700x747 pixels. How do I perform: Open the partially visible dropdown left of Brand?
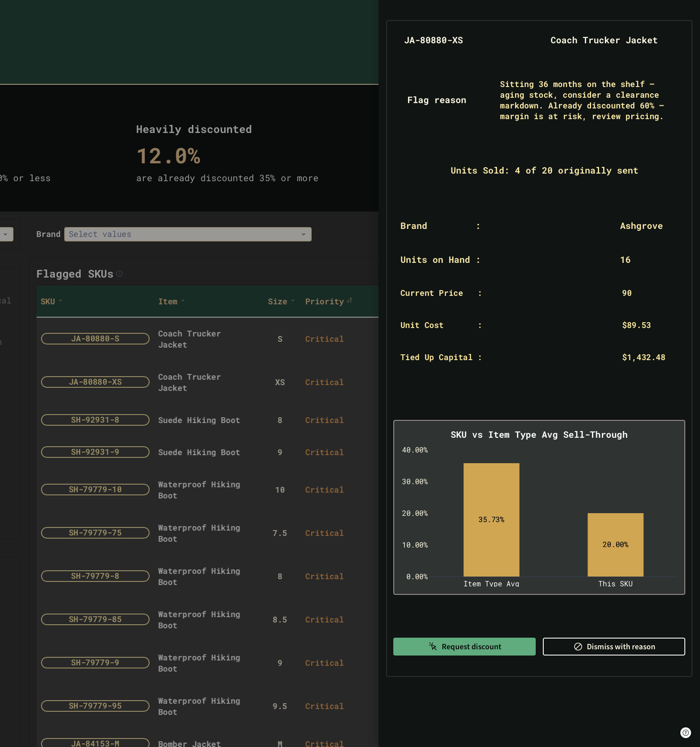6,234
